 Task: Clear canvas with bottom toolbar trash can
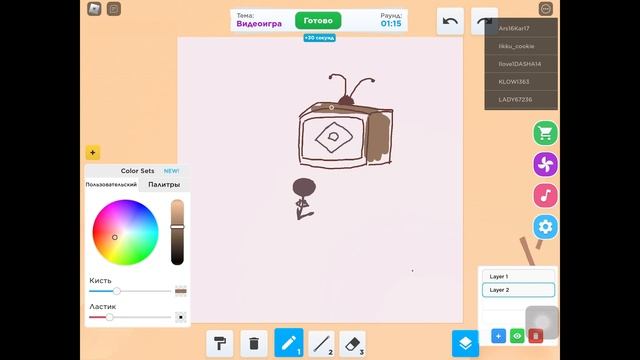coord(254,344)
